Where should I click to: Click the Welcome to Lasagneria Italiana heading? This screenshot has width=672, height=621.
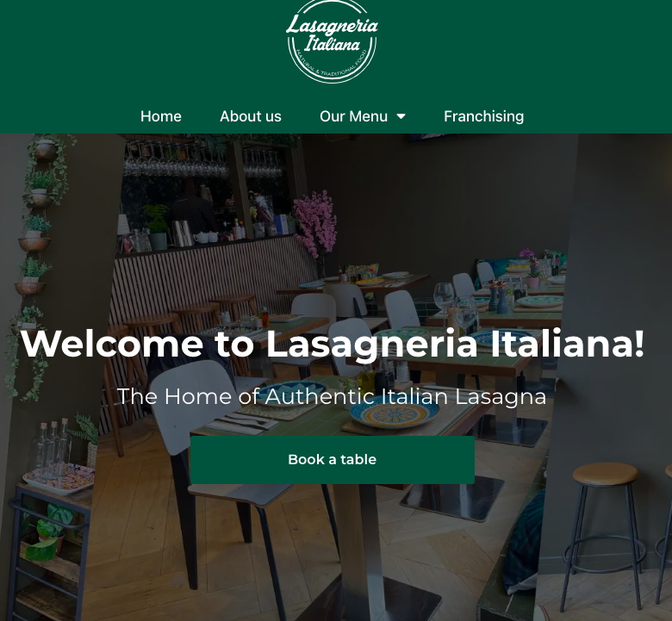333,344
